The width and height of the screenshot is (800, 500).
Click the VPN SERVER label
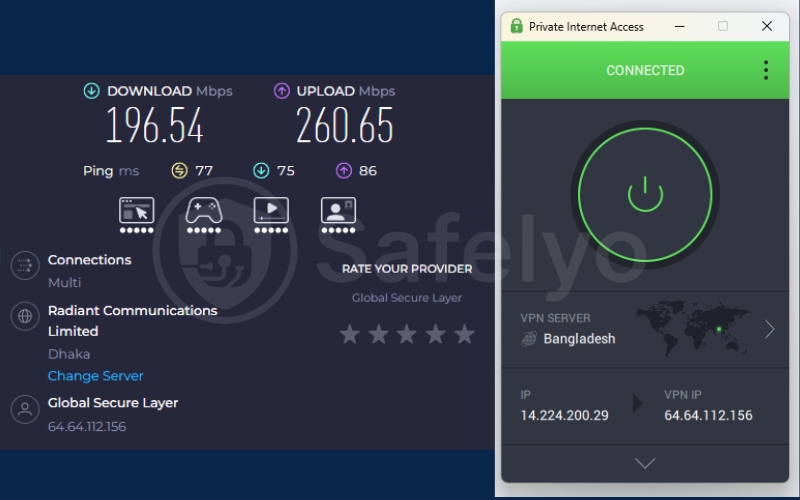point(555,318)
